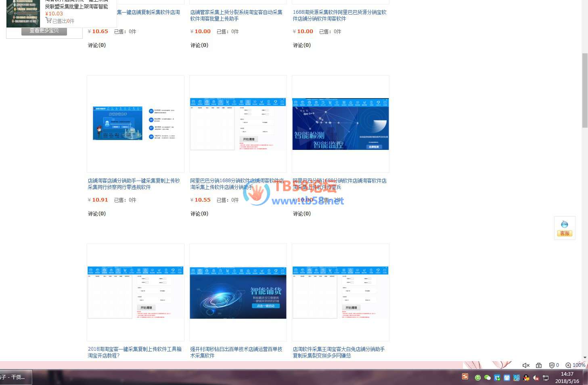Open the 1688淘货源采集软件 product link
Image resolution: width=588 pixels, height=385 pixels.
point(339,15)
